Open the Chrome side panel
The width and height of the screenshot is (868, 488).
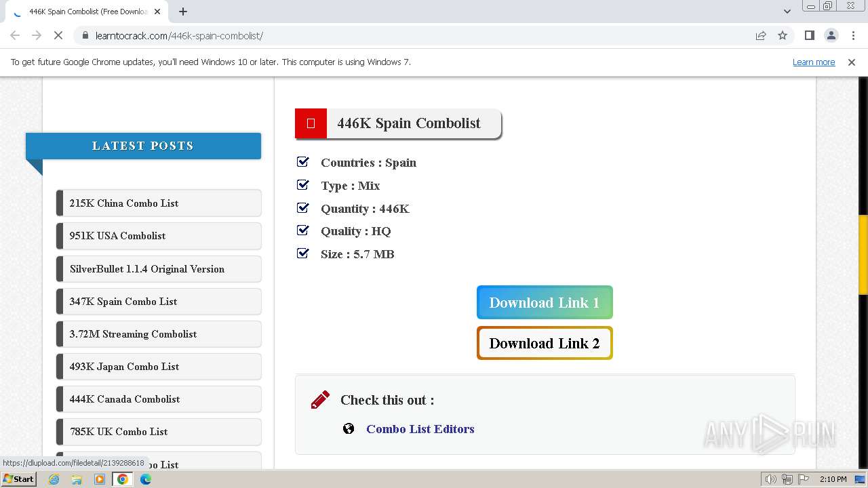tap(809, 35)
